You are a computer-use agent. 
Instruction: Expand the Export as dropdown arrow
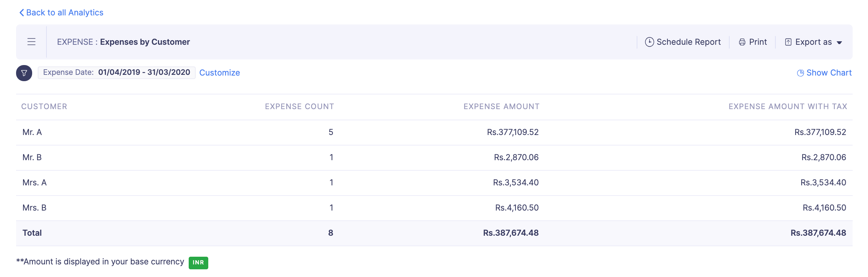(x=839, y=43)
